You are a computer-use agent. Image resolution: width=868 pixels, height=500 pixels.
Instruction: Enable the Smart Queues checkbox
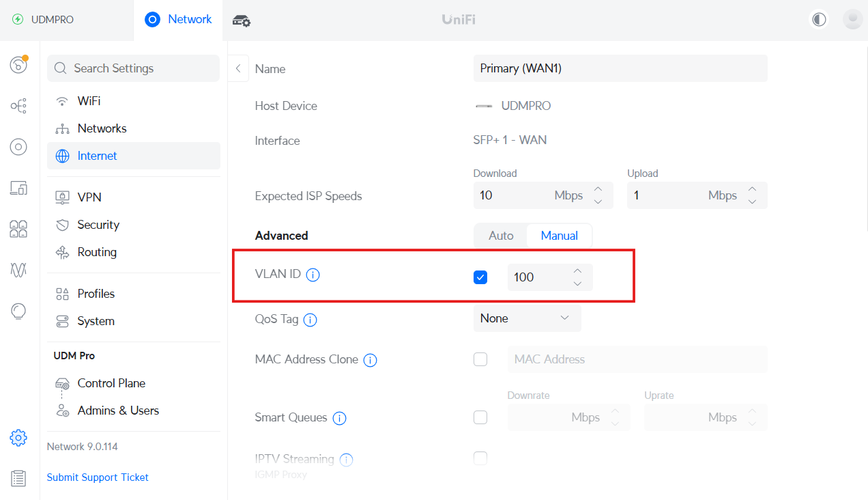[x=480, y=417]
